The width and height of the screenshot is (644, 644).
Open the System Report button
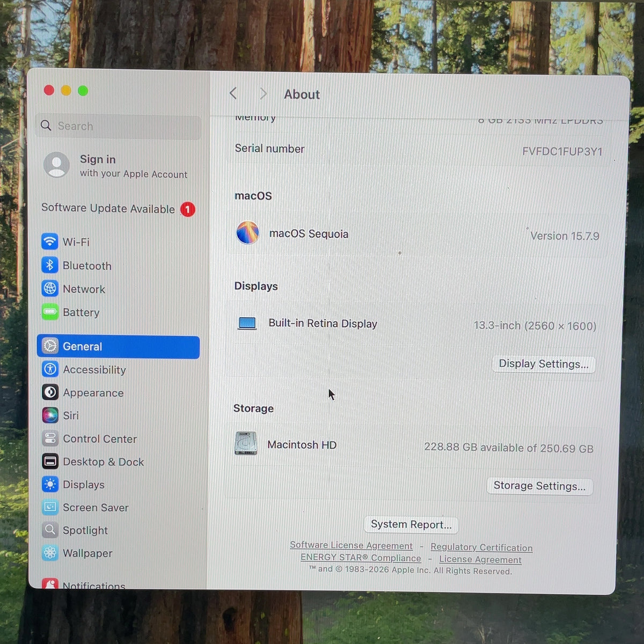coord(411,524)
